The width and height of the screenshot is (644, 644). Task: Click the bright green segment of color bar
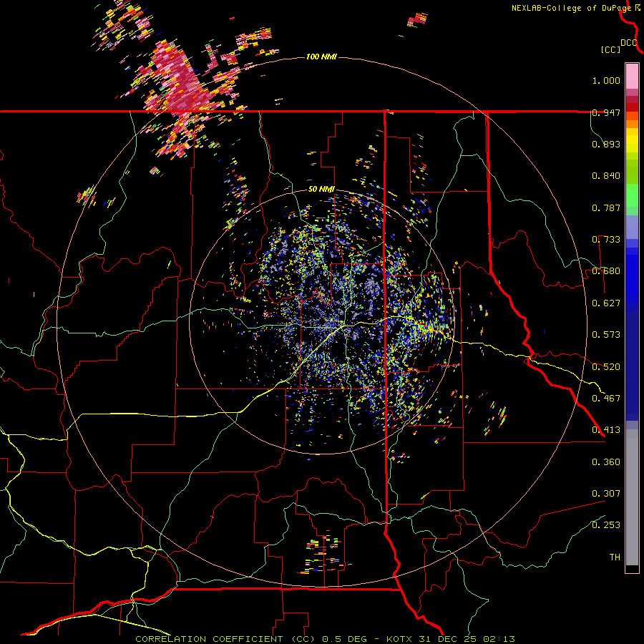632,195
